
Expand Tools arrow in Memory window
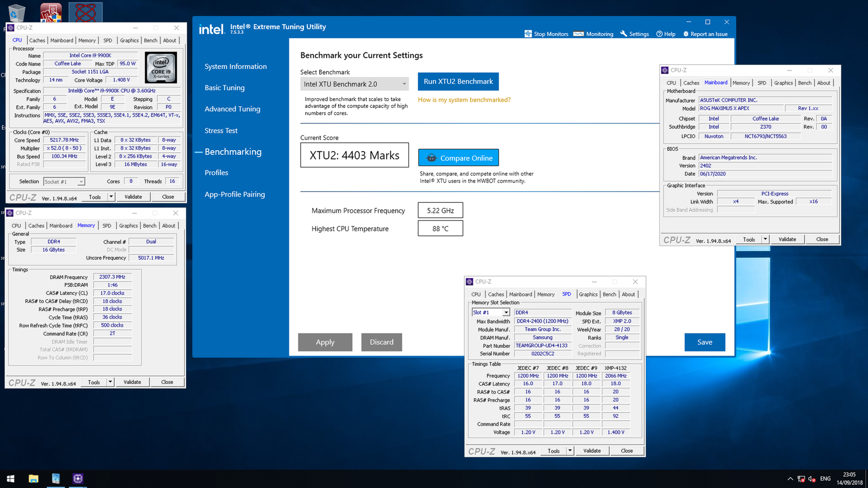click(x=110, y=382)
